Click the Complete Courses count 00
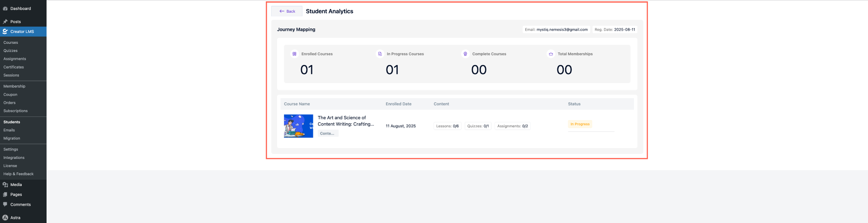This screenshot has width=868, height=223. (479, 70)
